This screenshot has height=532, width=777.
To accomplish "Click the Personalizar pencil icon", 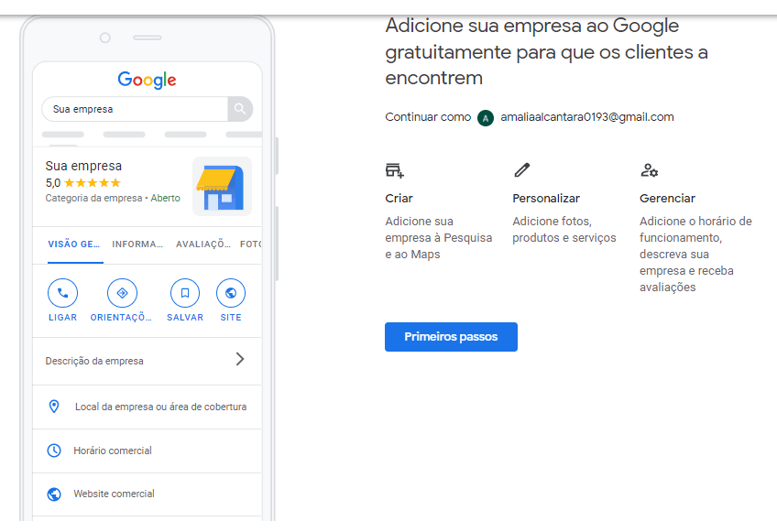I will tap(522, 170).
